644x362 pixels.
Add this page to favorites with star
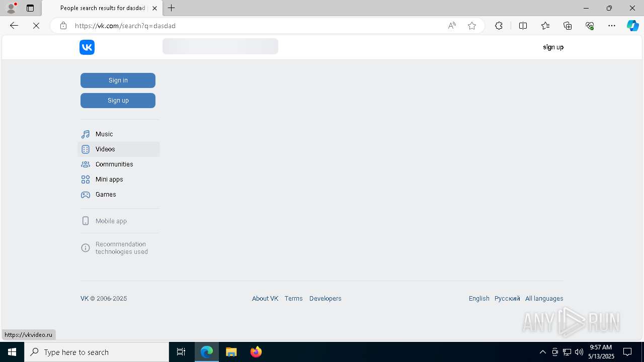coord(472,26)
